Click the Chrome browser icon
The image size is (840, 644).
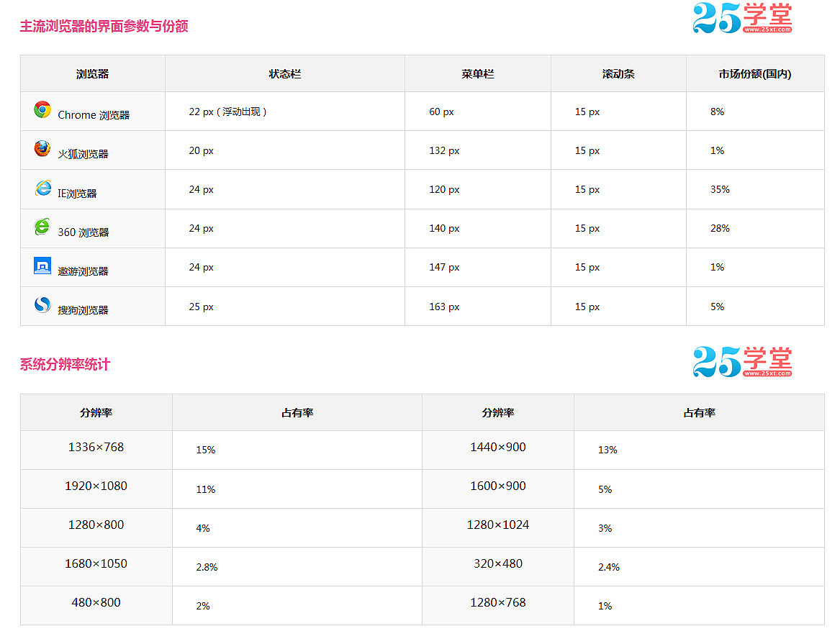coord(42,110)
